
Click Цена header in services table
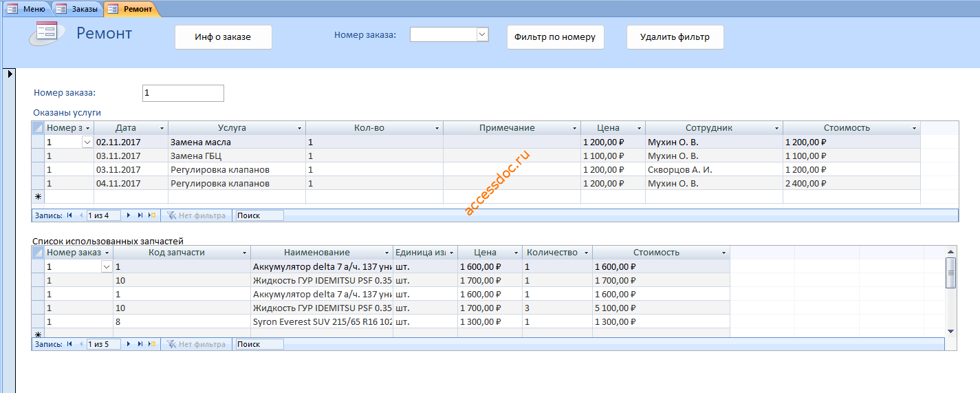[613, 129]
